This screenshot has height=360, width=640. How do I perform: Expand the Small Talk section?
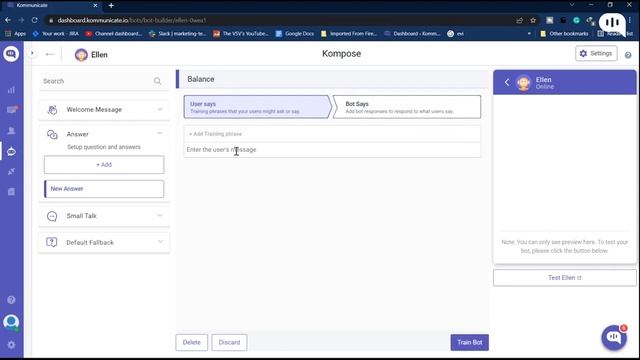tap(160, 215)
